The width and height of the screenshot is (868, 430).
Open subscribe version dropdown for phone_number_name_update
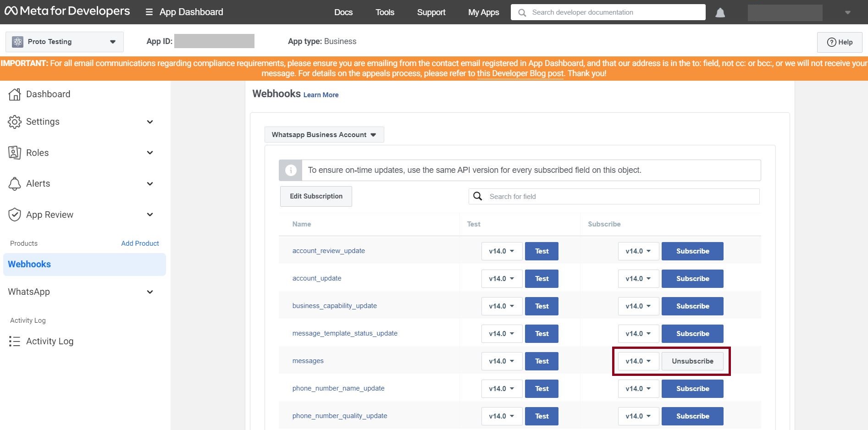(638, 389)
